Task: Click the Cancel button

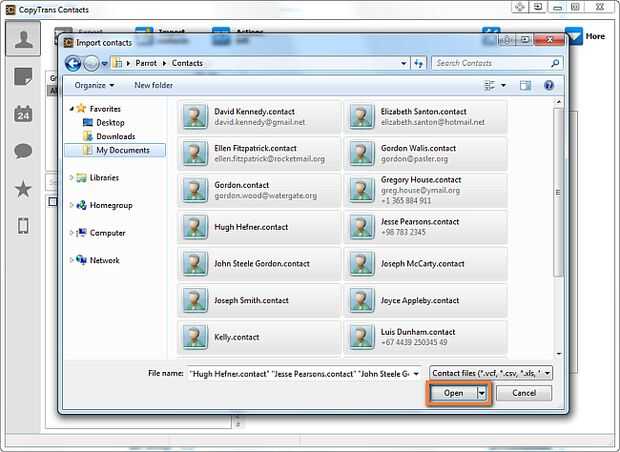Action: [524, 393]
